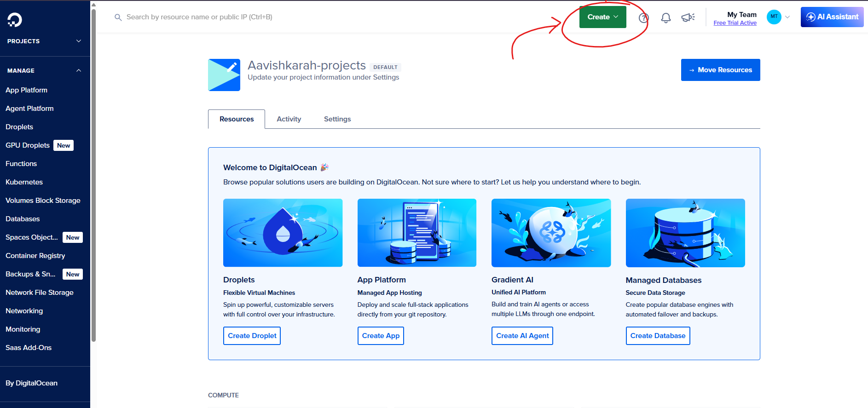Open Monitoring in sidebar
The width and height of the screenshot is (868, 408).
[x=23, y=329]
